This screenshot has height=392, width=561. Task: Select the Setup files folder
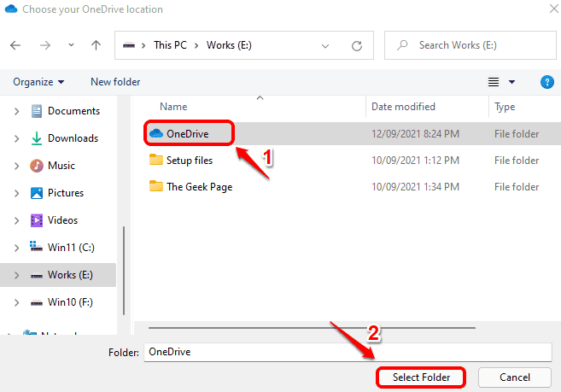tap(190, 161)
